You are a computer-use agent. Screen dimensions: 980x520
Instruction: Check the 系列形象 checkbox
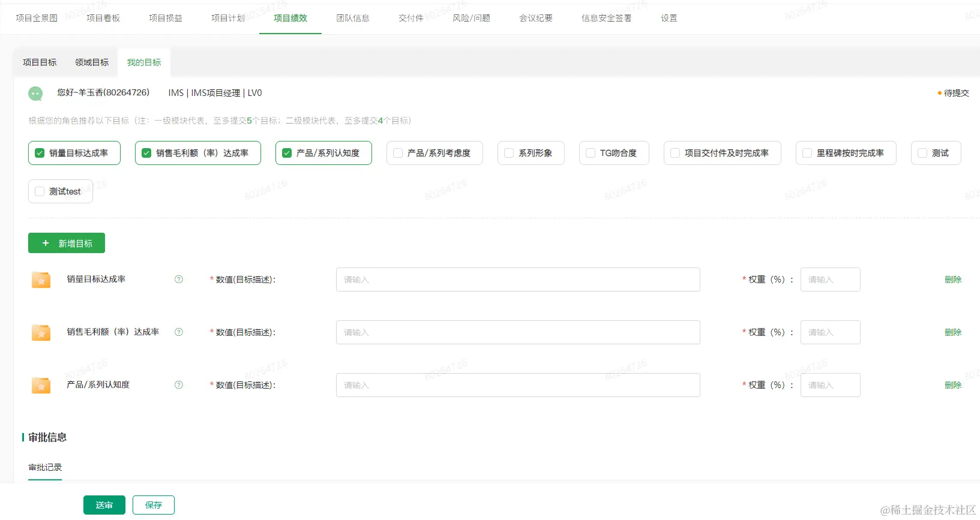pyautogui.click(x=509, y=153)
